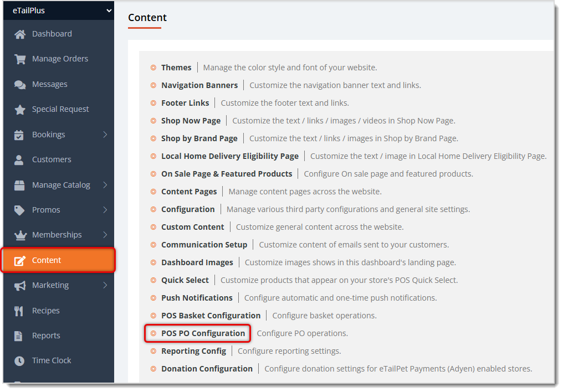Open the Push Notifications link
563x392 pixels.
(197, 298)
